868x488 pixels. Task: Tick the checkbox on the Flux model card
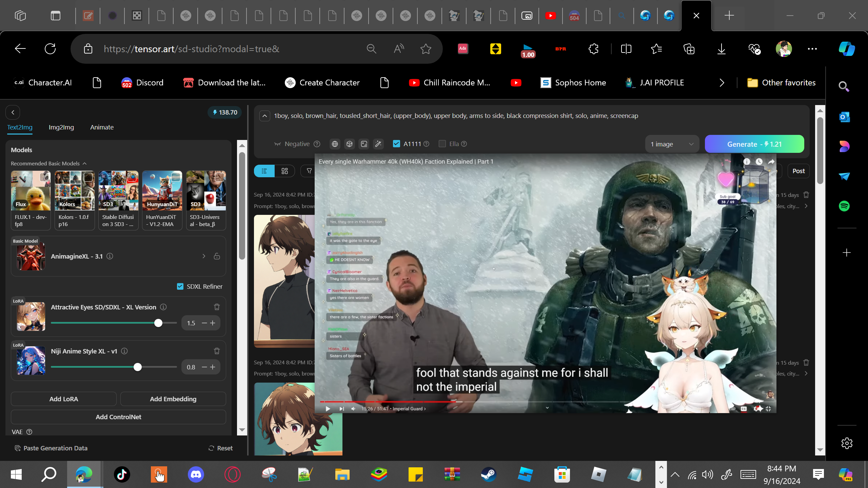point(44,177)
